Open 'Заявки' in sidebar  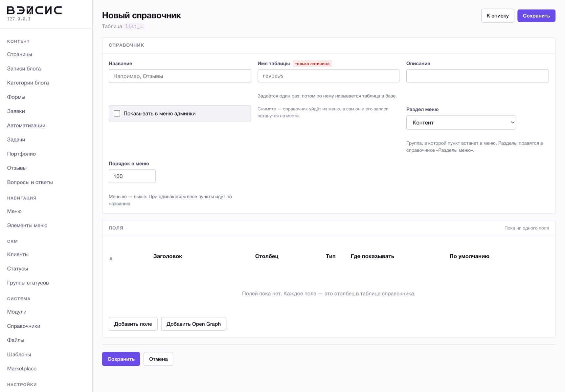click(x=16, y=111)
